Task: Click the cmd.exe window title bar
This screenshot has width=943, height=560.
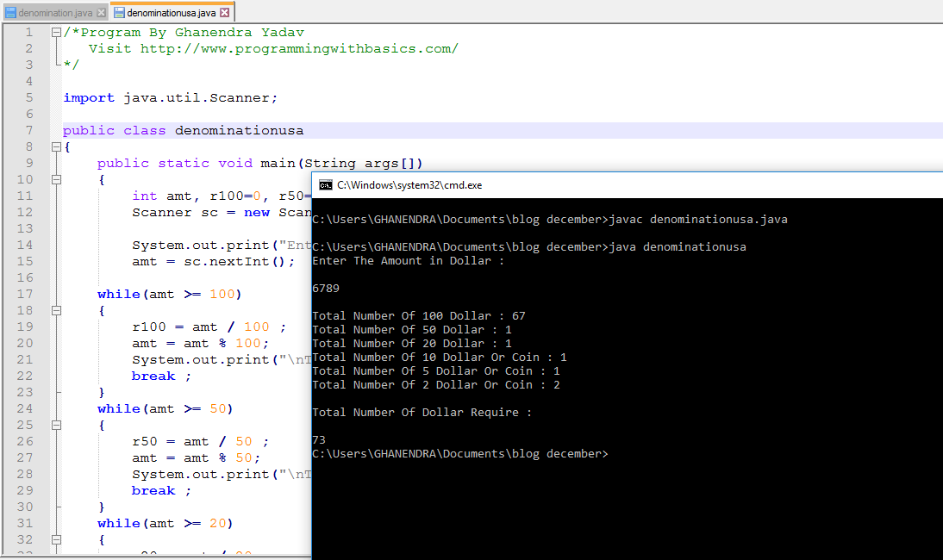Action: [x=628, y=185]
